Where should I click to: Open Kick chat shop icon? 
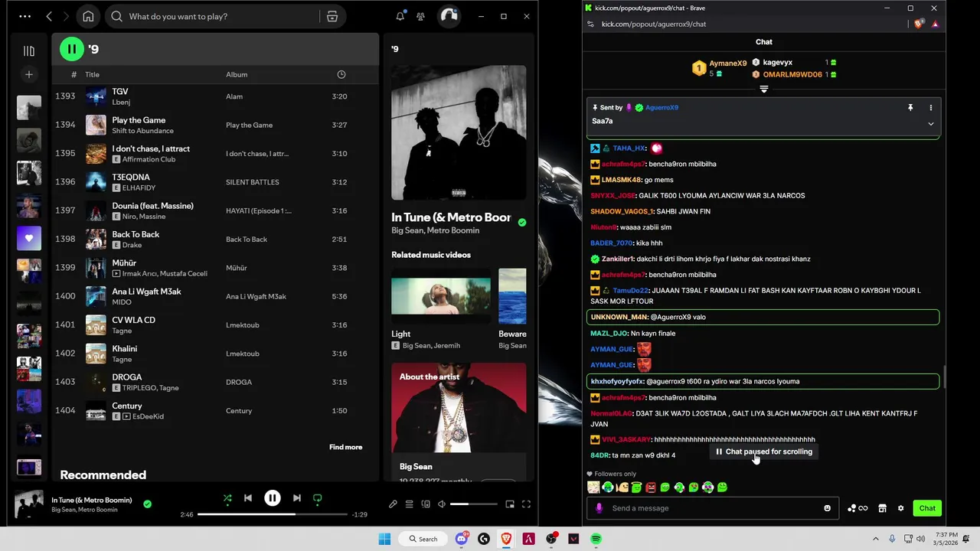click(x=882, y=508)
